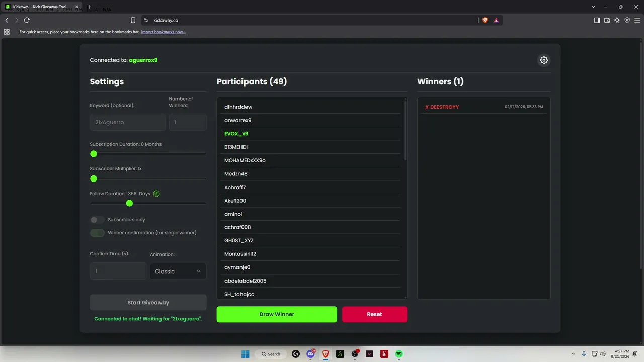Image resolution: width=644 pixels, height=362 pixels.
Task: Open the browser hamburger menu
Action: (x=637, y=20)
